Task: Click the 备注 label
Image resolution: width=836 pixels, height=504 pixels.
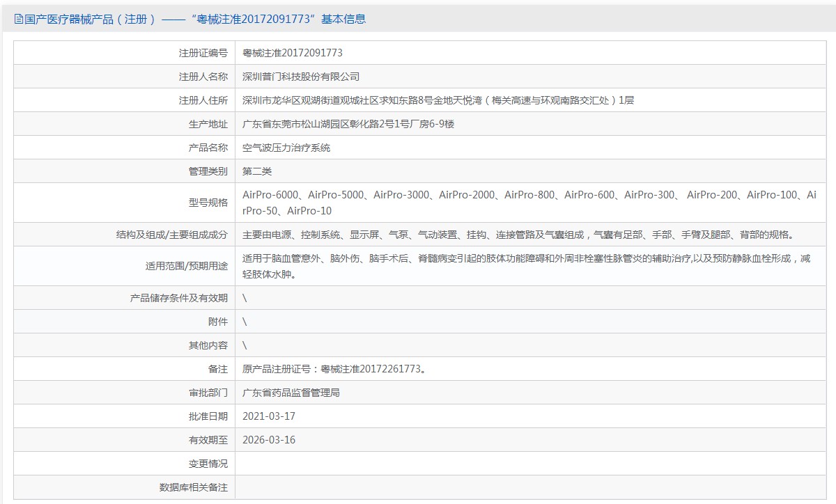Action: point(217,369)
